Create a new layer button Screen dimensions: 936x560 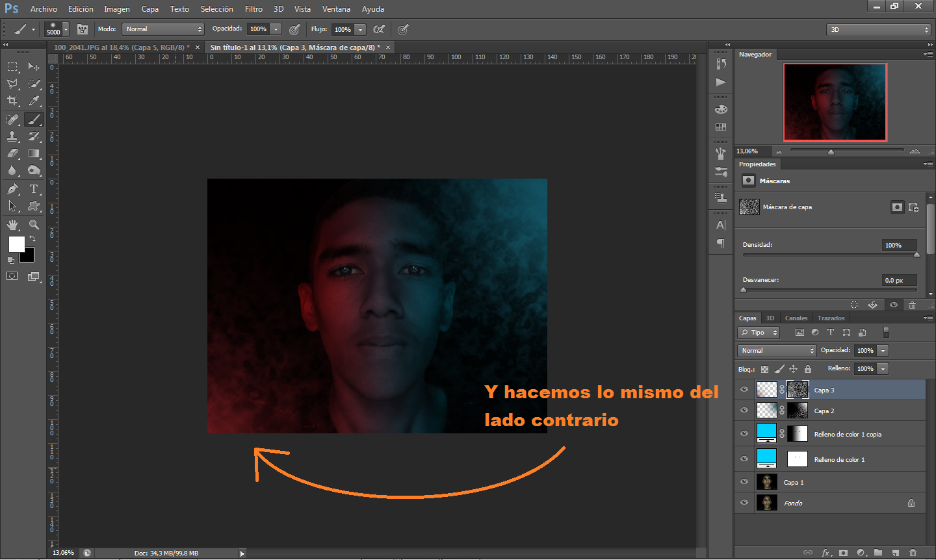[896, 553]
